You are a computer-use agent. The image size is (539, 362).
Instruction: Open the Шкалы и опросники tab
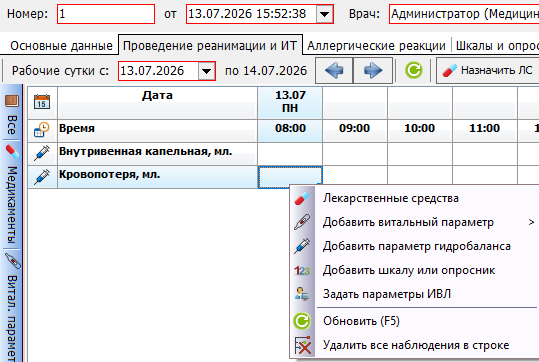click(496, 46)
